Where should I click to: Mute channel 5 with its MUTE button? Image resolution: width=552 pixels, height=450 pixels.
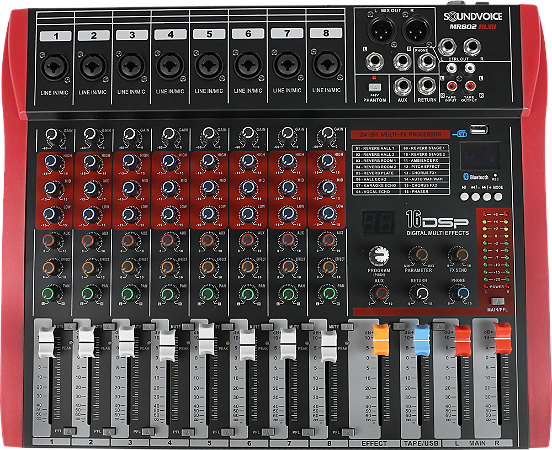[x=228, y=327]
